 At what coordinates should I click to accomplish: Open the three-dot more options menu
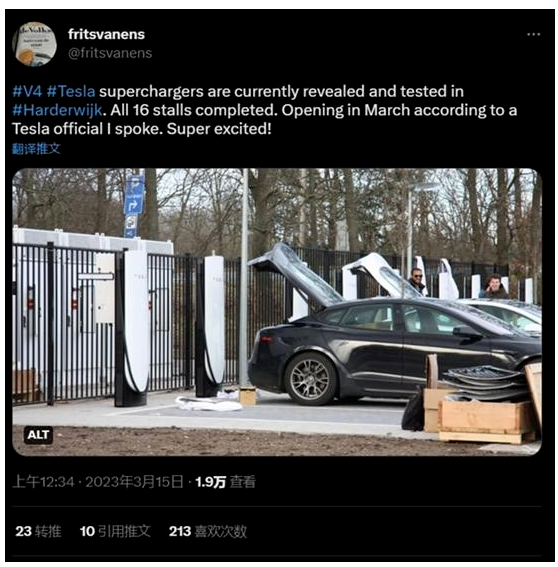[533, 34]
